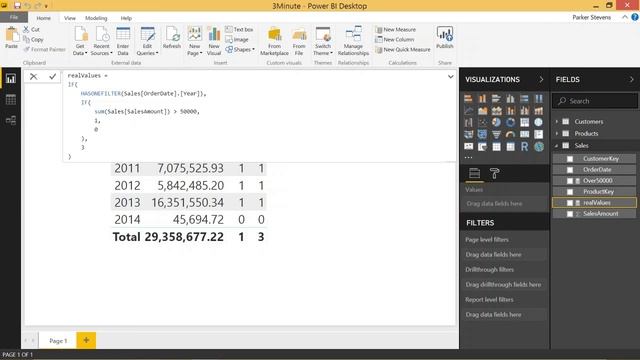Choose the Line chart visualization
640x360 pixels.
pos(469,110)
